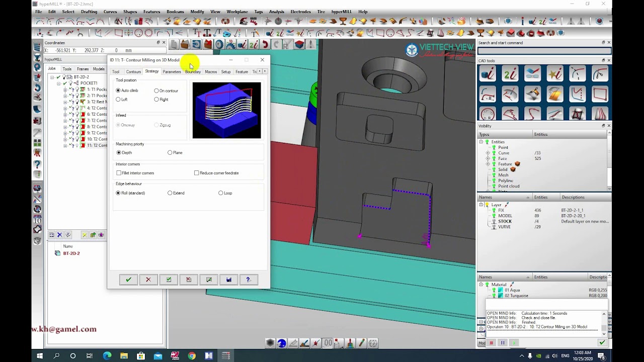Open Microsoft Edge from the taskbar

pos(107,356)
